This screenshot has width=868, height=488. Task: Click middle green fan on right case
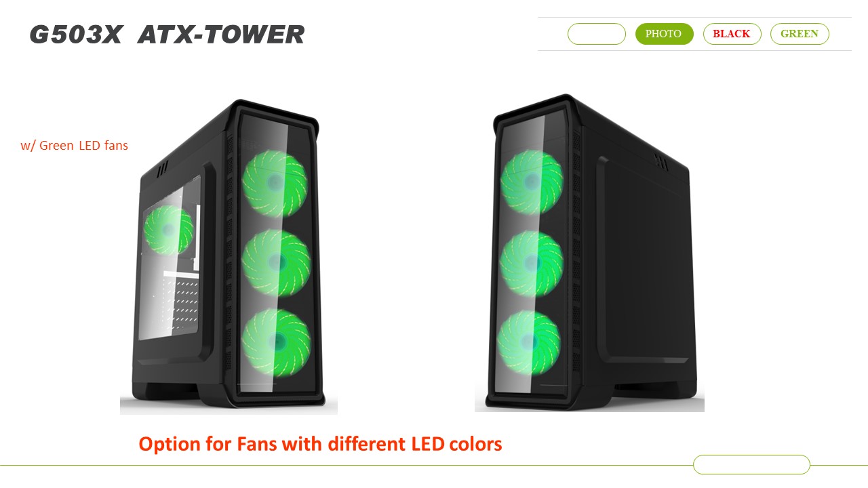[531, 264]
